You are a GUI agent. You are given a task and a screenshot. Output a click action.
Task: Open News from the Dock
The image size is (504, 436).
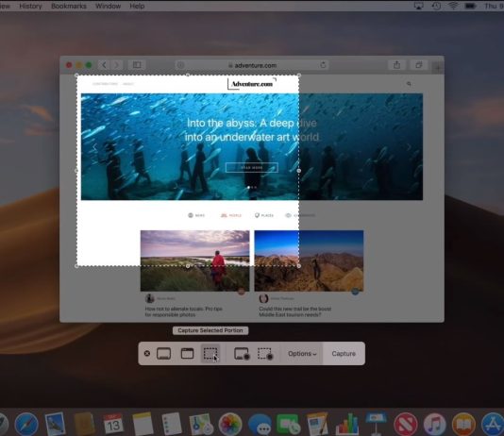point(406,424)
